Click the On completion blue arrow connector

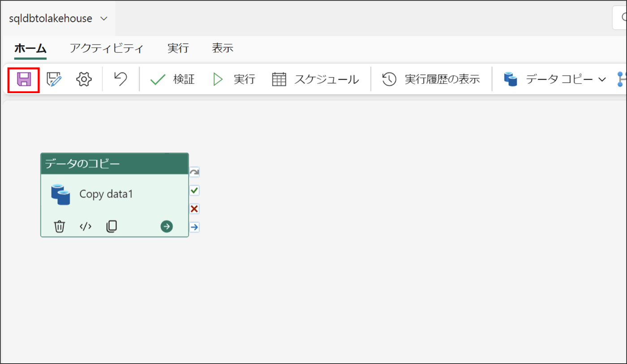(x=194, y=227)
